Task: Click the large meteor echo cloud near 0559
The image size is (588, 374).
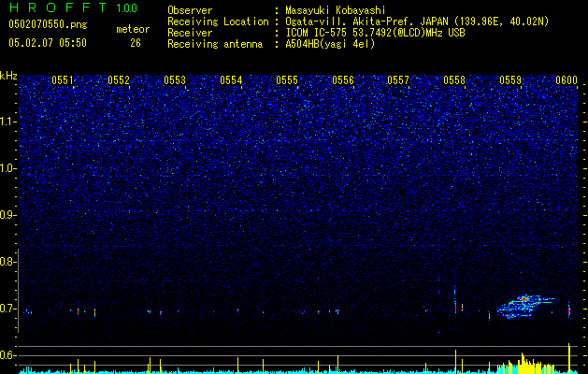Action: pyautogui.click(x=524, y=307)
